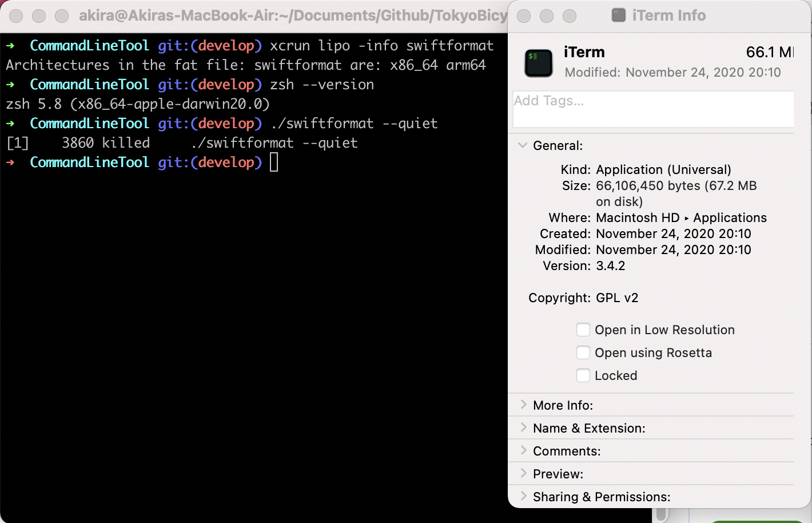The height and width of the screenshot is (523, 812).
Task: Expand Sharing & Permissions section
Action: pos(523,496)
